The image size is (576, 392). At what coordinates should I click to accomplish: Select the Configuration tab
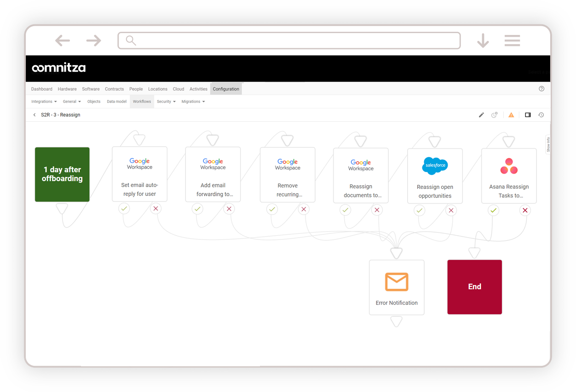click(x=226, y=89)
